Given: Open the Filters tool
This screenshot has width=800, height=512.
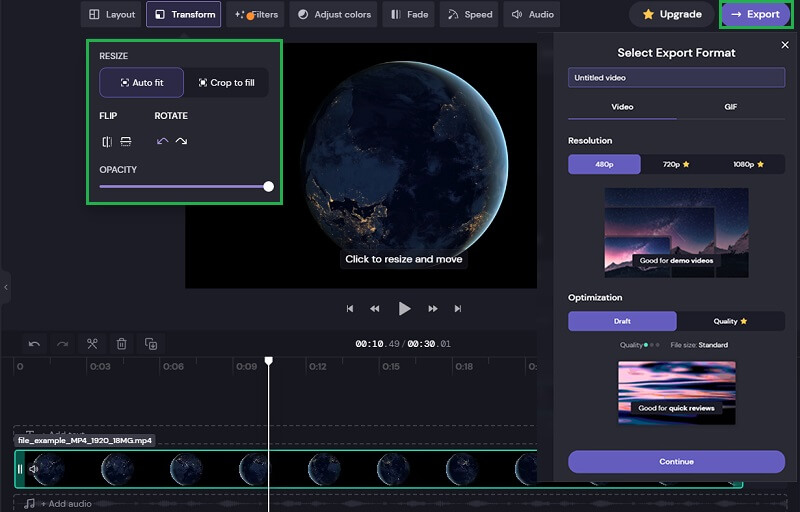Looking at the screenshot, I should click(256, 14).
